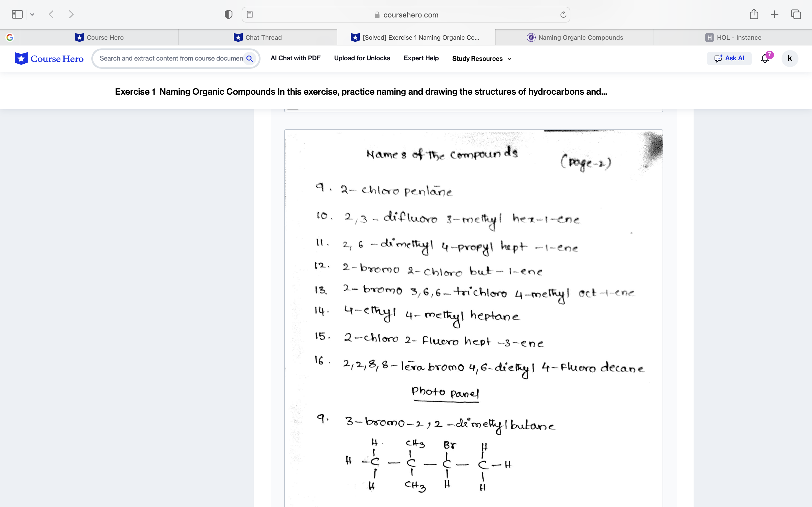Navigate back with the back arrow
812x507 pixels.
(51, 14)
